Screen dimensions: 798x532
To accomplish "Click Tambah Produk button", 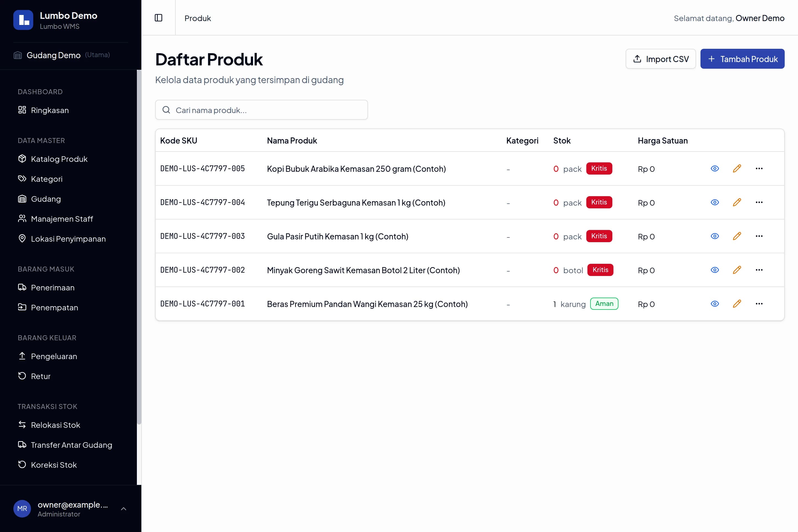I will tap(742, 59).
